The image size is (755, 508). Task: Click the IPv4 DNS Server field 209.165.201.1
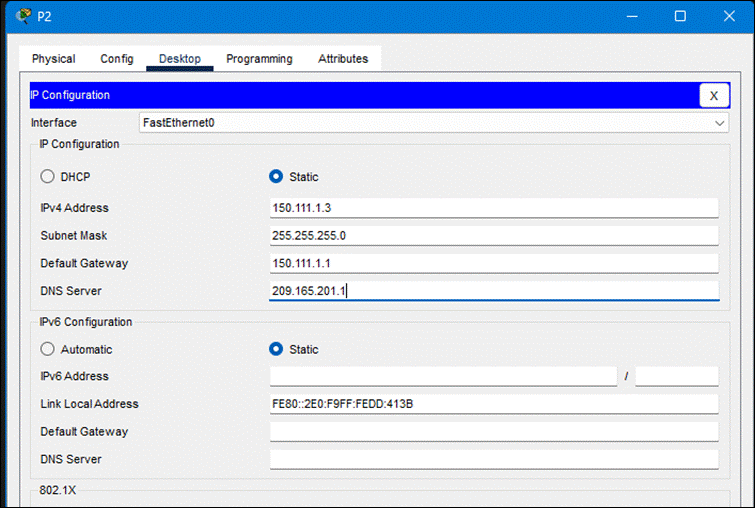coord(494,291)
